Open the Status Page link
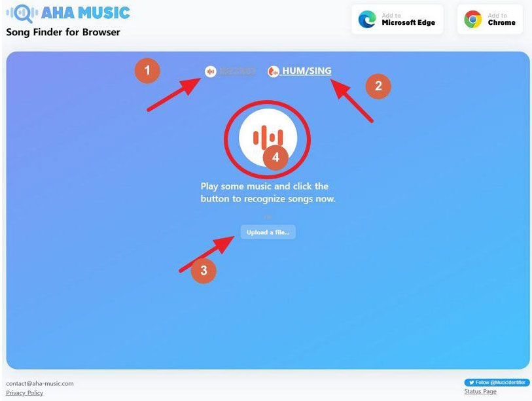Screen dimensions: 532x401 480,391
